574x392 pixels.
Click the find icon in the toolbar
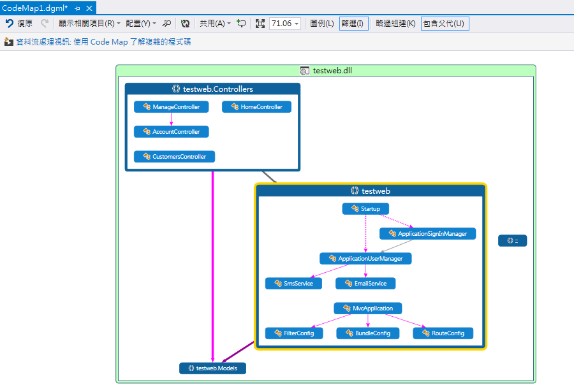(x=166, y=24)
